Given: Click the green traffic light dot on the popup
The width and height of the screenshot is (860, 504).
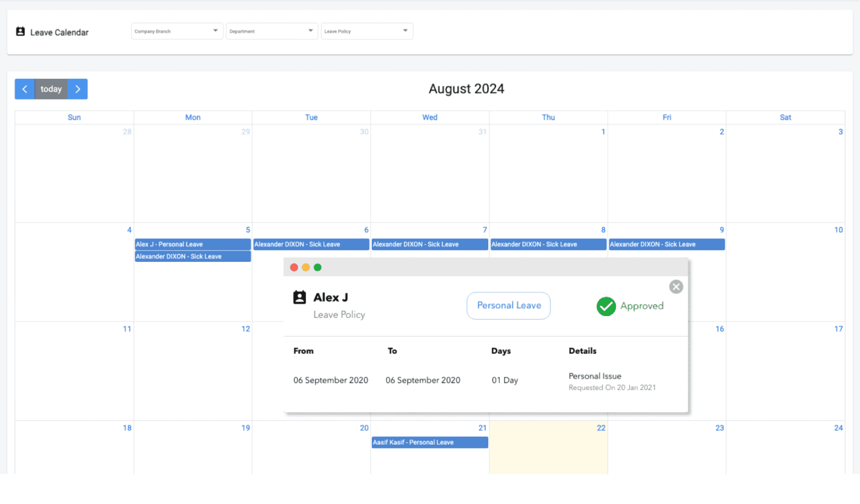Looking at the screenshot, I should point(317,267).
